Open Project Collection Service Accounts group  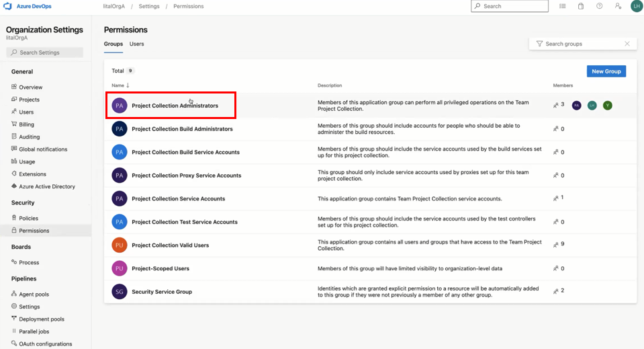(x=178, y=198)
